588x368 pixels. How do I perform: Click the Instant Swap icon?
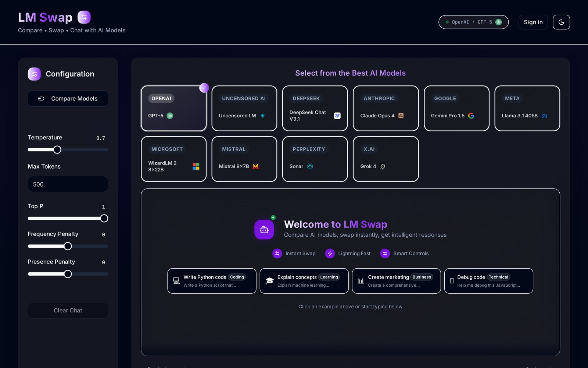(x=277, y=254)
